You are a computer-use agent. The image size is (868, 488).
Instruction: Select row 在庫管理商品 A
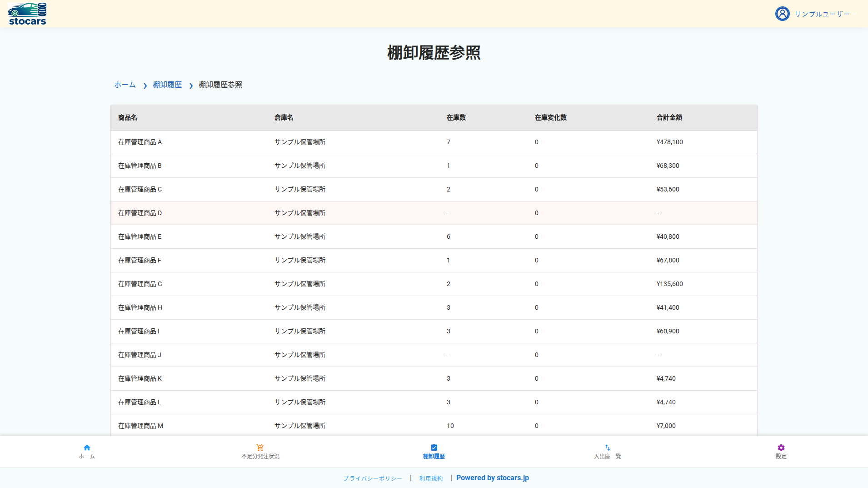pos(434,142)
